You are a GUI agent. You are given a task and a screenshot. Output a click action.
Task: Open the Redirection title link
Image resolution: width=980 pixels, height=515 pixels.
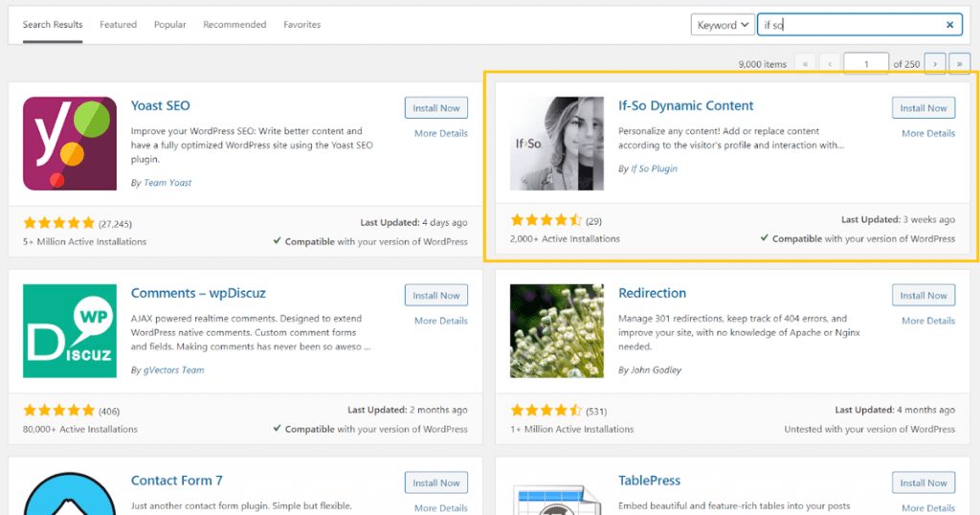click(x=652, y=293)
